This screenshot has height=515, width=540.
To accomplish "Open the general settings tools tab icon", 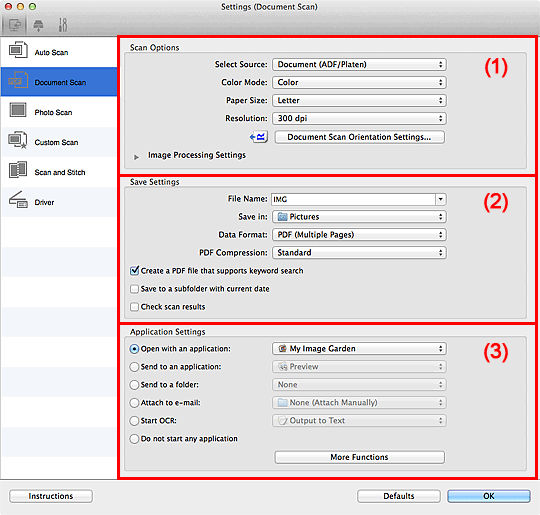I will [63, 25].
